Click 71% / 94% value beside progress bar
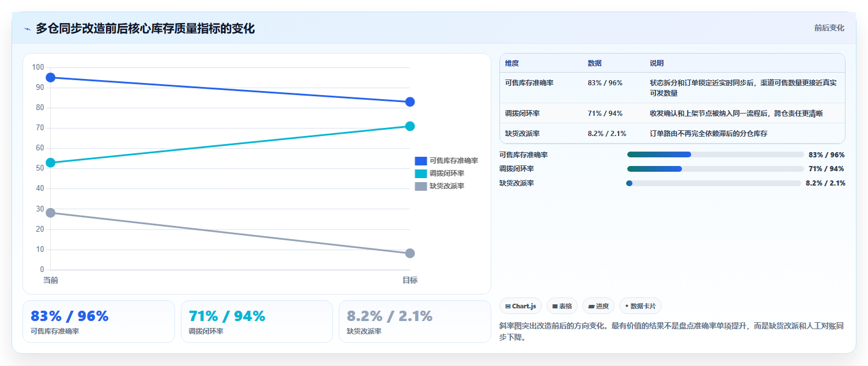Screen dimensions: 868x366 tap(827, 169)
